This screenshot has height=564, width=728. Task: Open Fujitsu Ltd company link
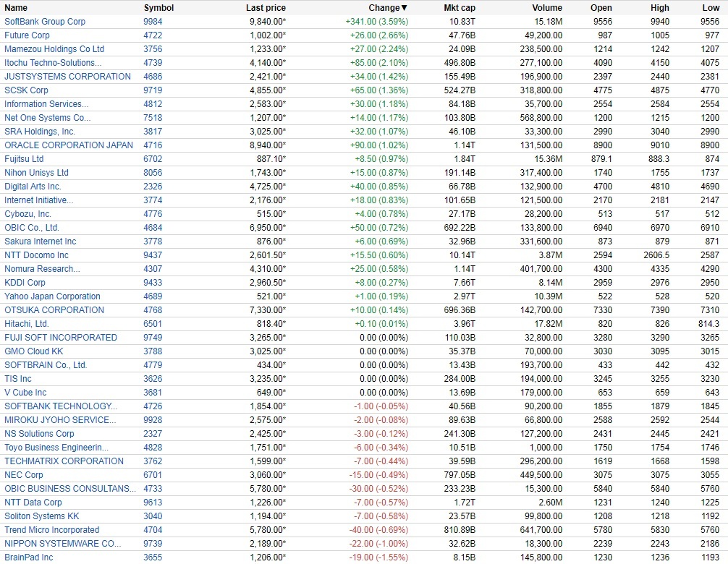point(24,159)
